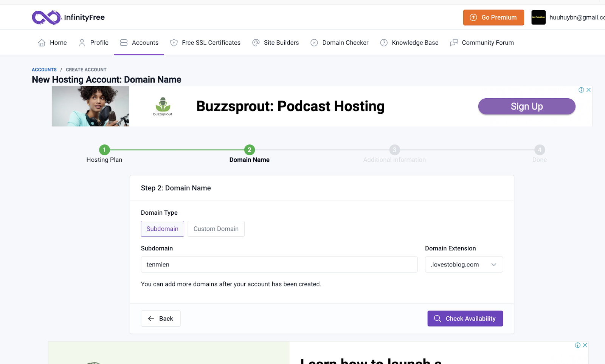605x364 pixels.
Task: Open the Knowledge Base link
Action: click(409, 43)
